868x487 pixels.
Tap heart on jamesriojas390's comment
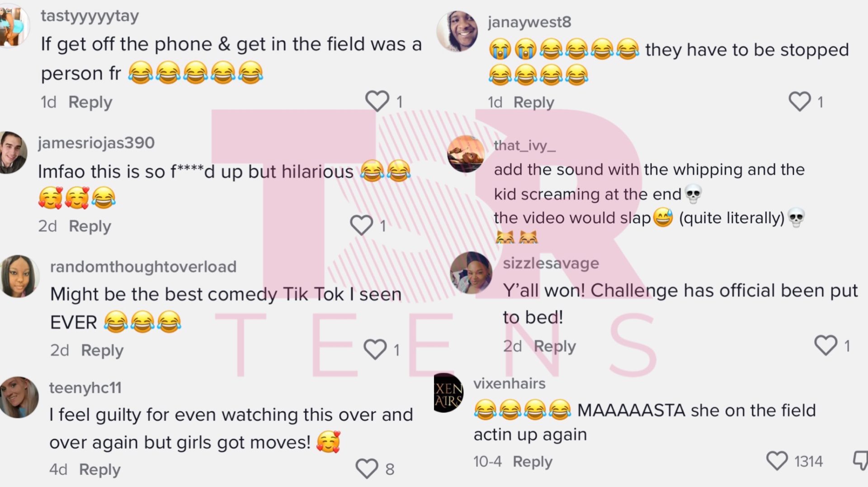[x=362, y=225]
